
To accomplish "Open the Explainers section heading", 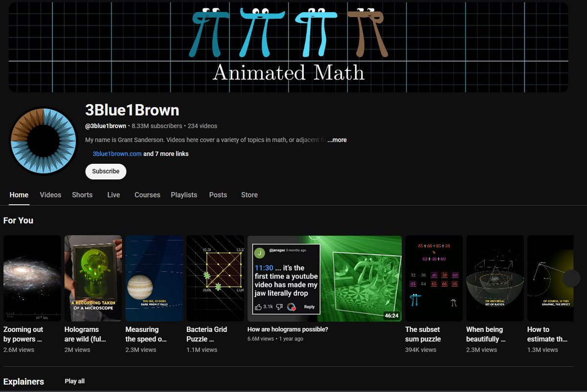I will point(23,382).
